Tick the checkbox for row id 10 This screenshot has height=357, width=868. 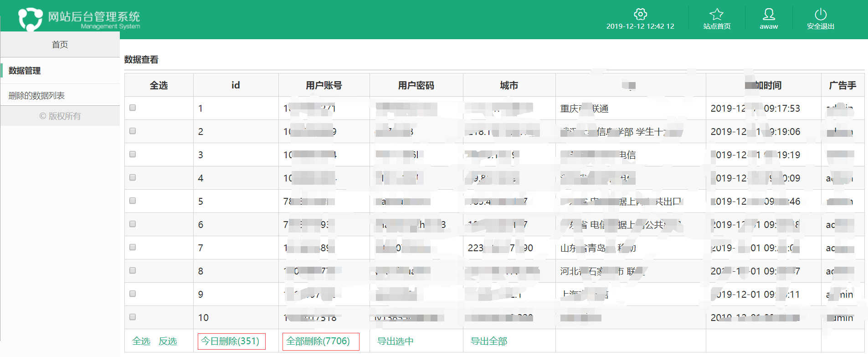click(x=133, y=317)
